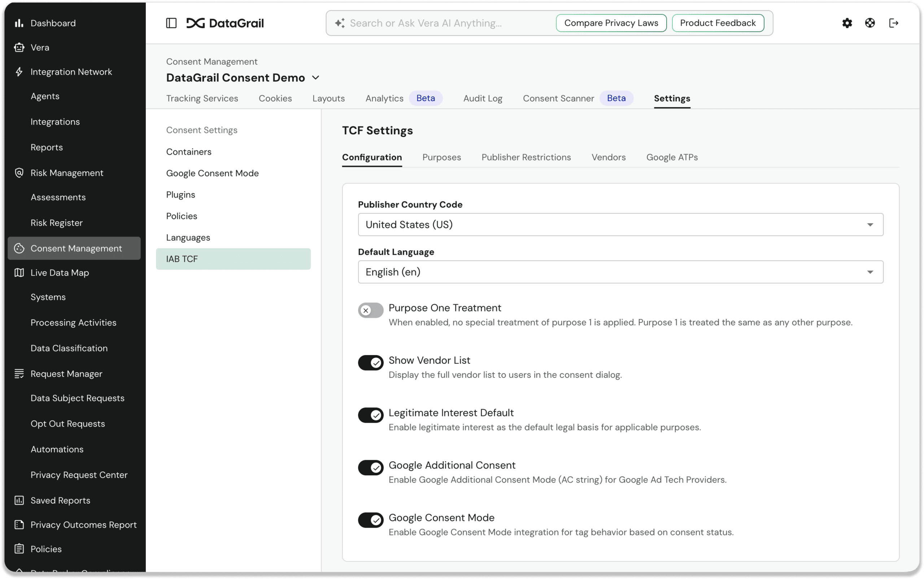
Task: Open the Default Language dropdown
Action: point(620,272)
